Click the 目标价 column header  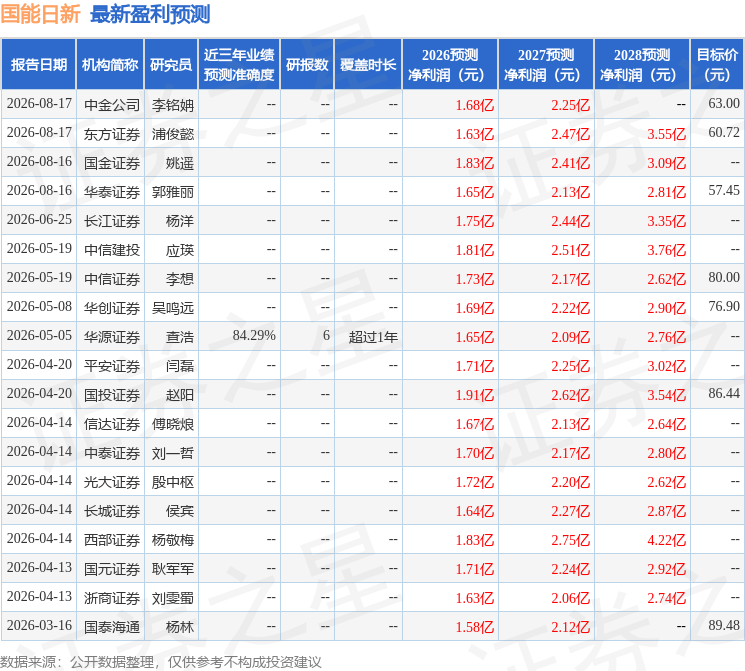click(716, 65)
